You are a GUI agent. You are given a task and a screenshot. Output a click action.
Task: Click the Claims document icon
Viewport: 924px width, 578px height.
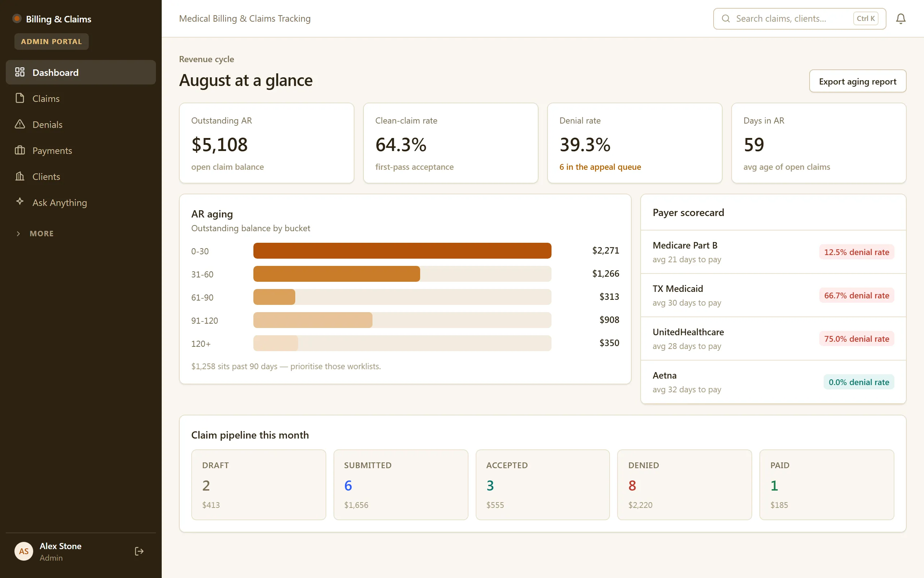(20, 98)
